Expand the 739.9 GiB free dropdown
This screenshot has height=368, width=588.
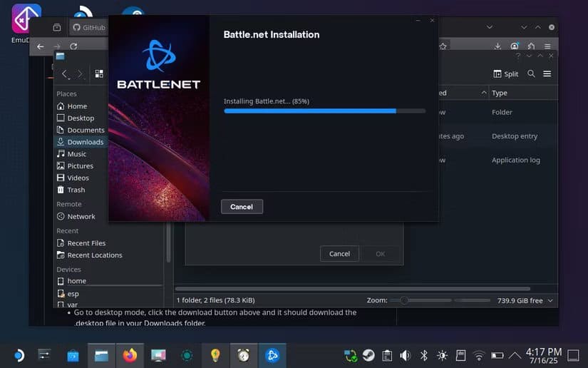tap(550, 300)
